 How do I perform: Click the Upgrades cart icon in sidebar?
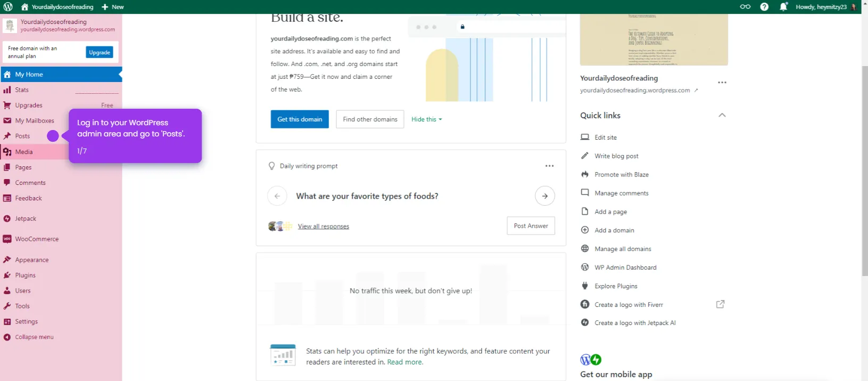click(7, 106)
